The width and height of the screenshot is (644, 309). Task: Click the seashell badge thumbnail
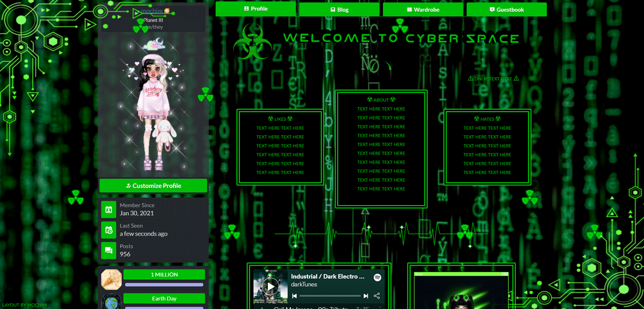coord(111,279)
